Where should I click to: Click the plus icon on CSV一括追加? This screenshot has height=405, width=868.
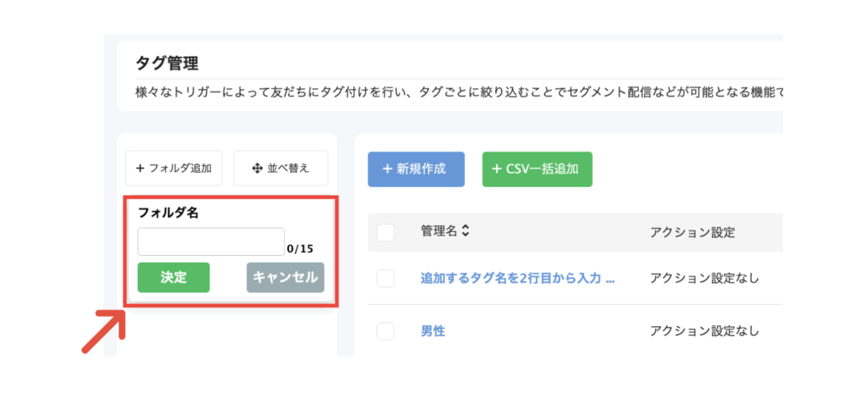point(497,169)
